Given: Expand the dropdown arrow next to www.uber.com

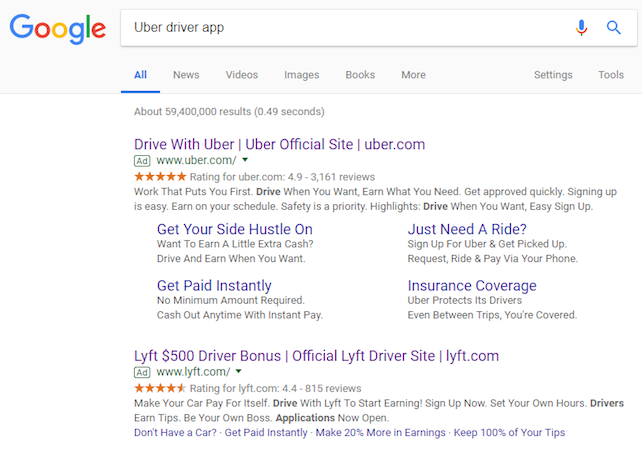Looking at the screenshot, I should click(245, 160).
